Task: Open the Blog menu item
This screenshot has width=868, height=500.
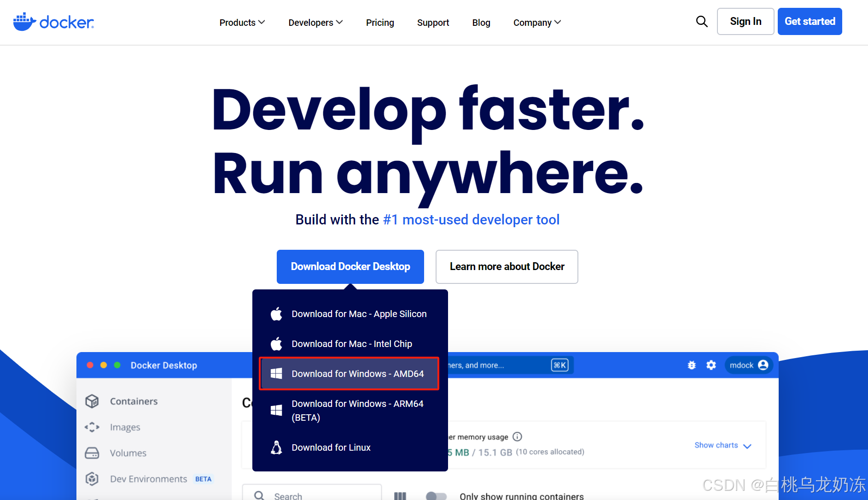Action: point(481,22)
